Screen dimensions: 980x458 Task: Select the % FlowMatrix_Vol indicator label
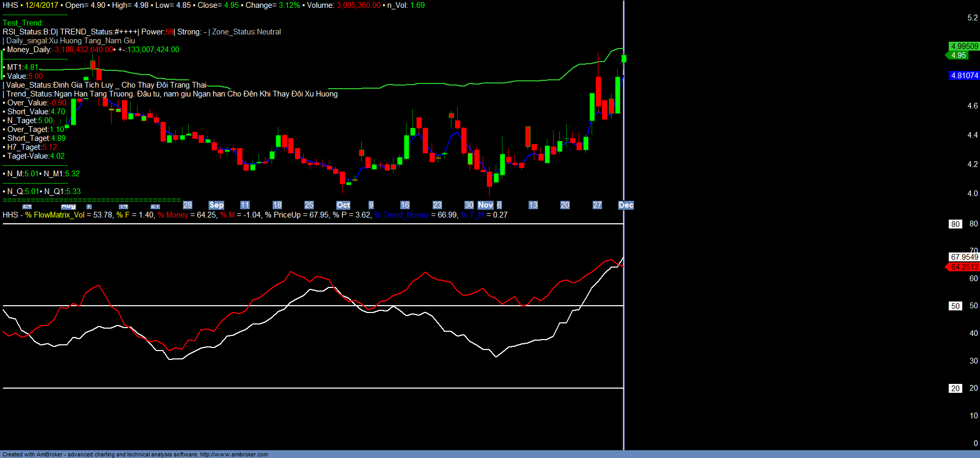pos(55,215)
